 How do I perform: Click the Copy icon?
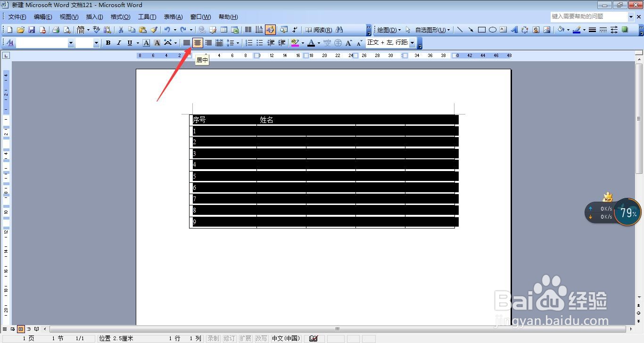pyautogui.click(x=132, y=30)
